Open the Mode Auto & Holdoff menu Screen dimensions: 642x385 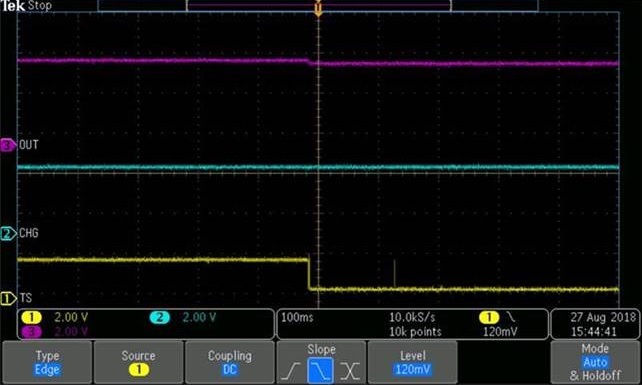click(595, 362)
